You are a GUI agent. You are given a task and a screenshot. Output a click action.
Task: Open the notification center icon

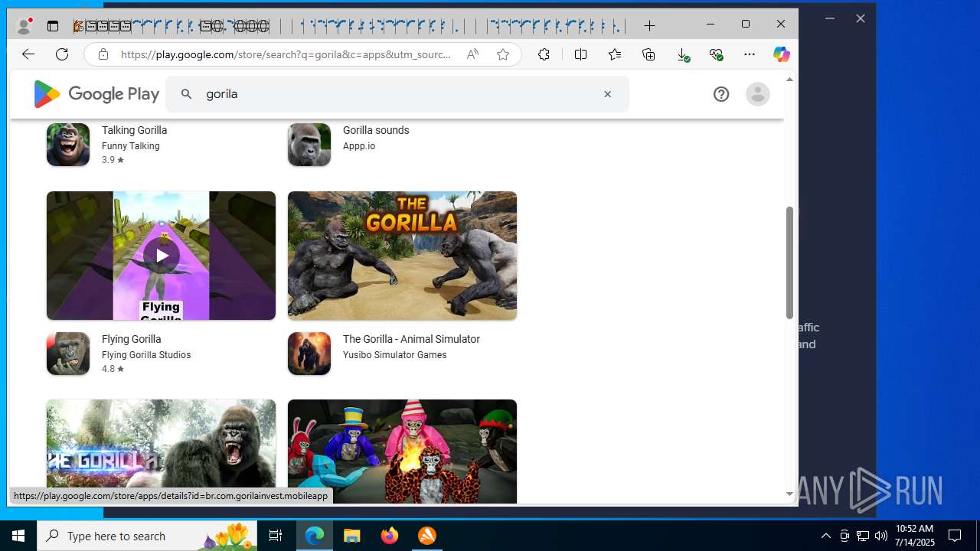pos(955,536)
